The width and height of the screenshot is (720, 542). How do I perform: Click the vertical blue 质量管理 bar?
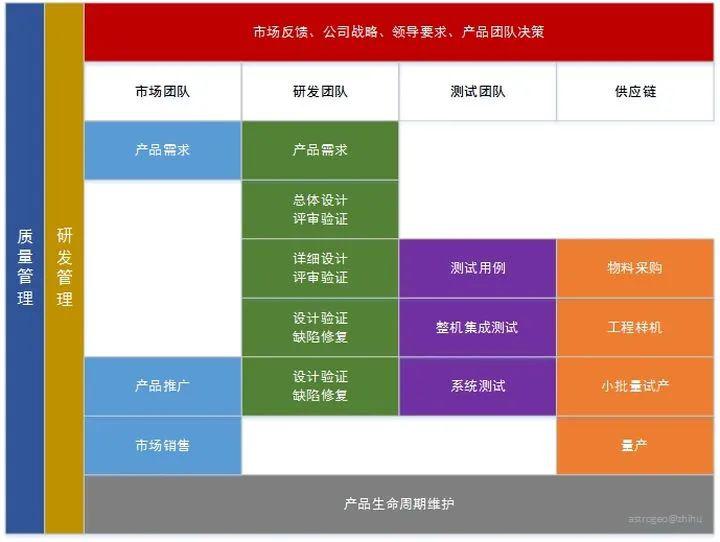25,268
